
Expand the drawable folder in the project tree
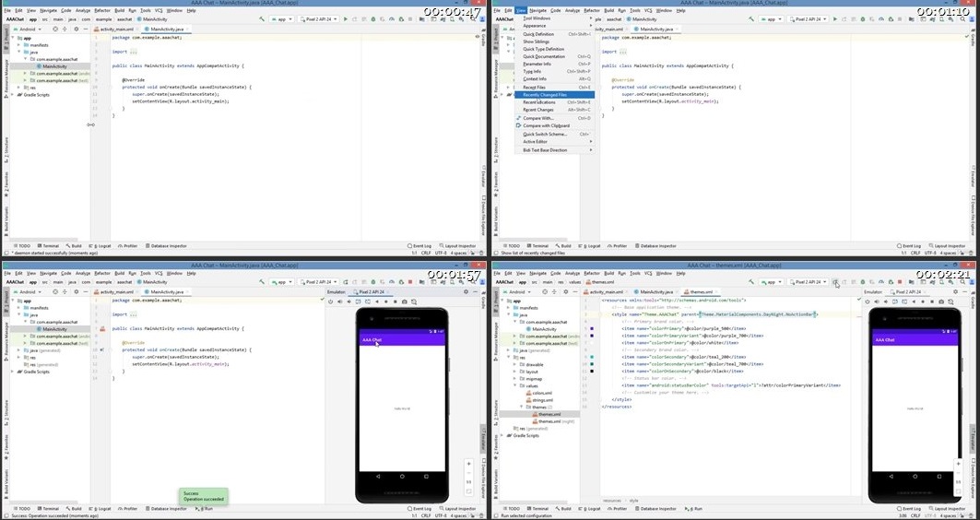point(515,364)
